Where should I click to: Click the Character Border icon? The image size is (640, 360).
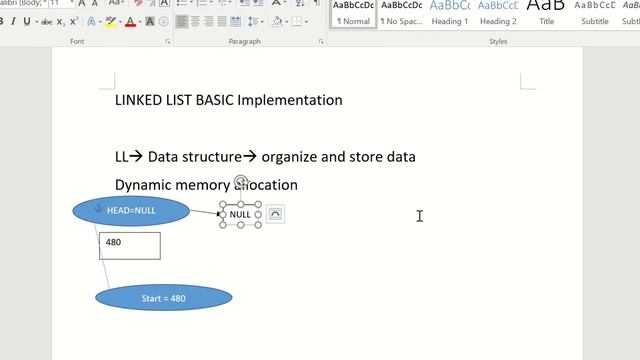pos(164,3)
